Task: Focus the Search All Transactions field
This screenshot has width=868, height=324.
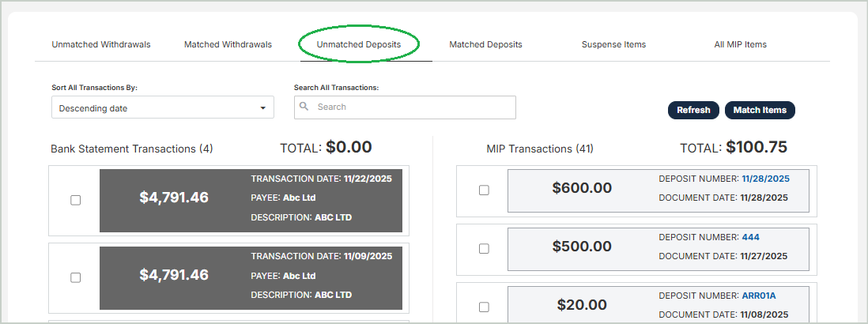Action: point(411,107)
